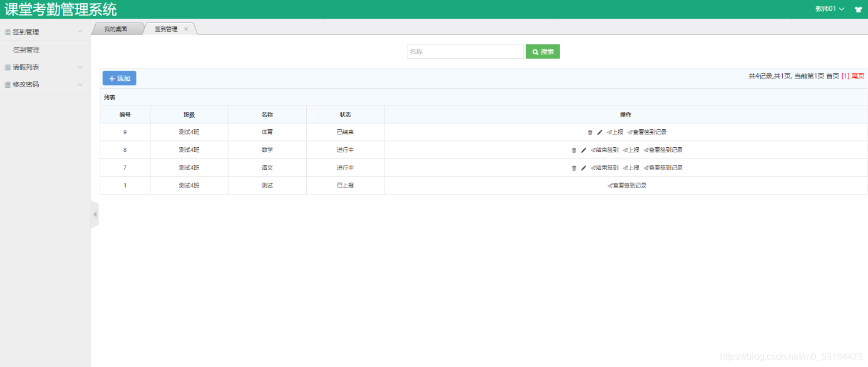The image size is (868, 367).
Task: Click the 名称 column header
Action: point(267,115)
